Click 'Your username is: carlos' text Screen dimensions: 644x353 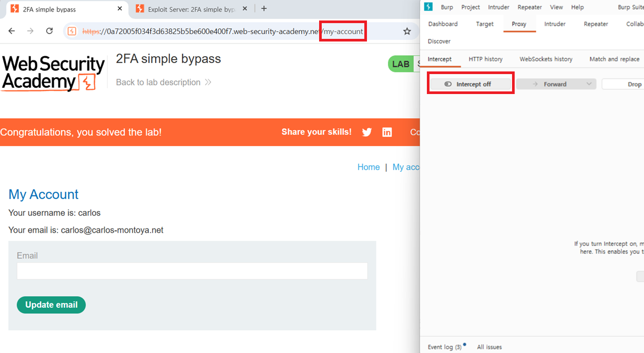pyautogui.click(x=54, y=213)
